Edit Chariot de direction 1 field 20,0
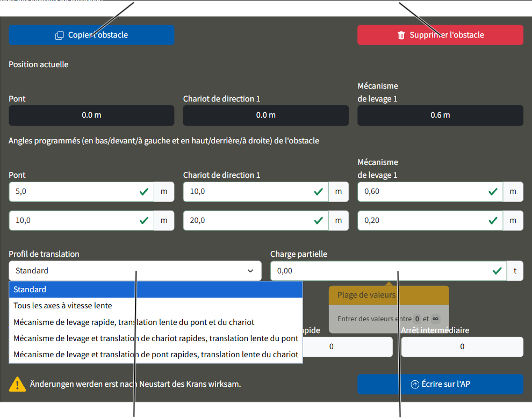This screenshot has width=532, height=419. [x=256, y=221]
